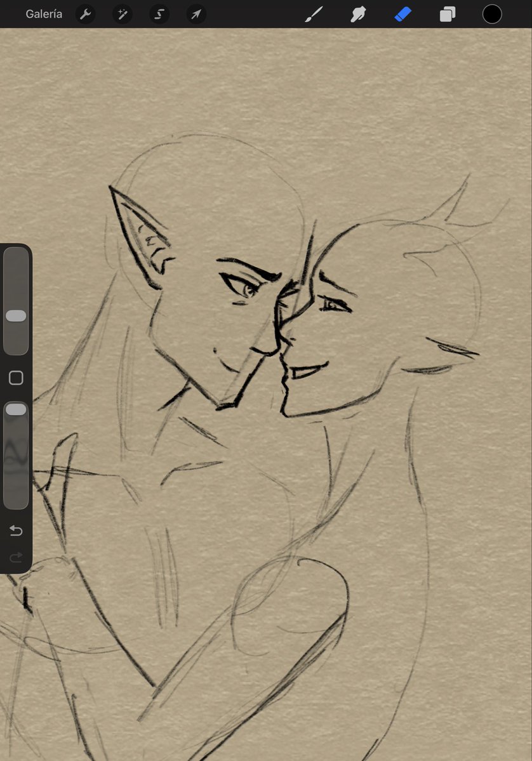Select the blue Eraser tool
Screen dimensions: 532x761
pos(403,14)
